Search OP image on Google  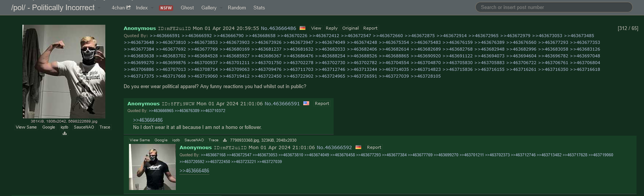(x=49, y=127)
